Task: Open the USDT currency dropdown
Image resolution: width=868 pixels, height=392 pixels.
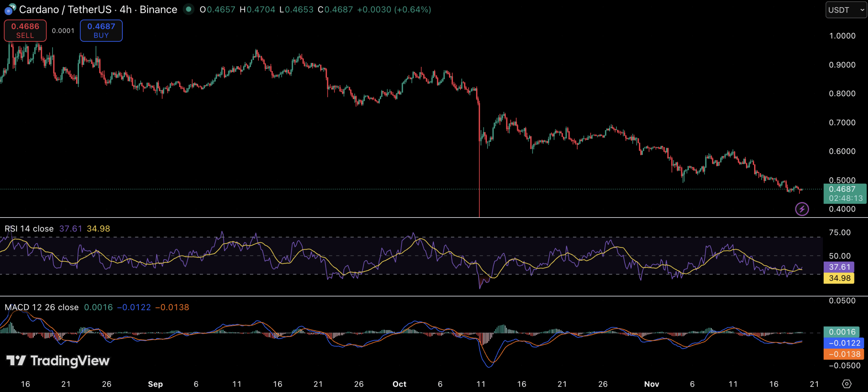Action: 846,10
